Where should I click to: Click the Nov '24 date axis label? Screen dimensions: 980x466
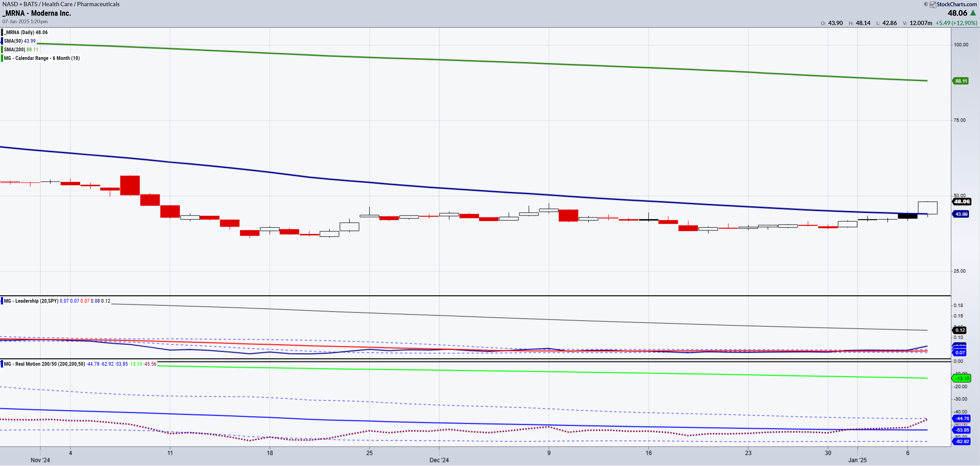click(40, 460)
